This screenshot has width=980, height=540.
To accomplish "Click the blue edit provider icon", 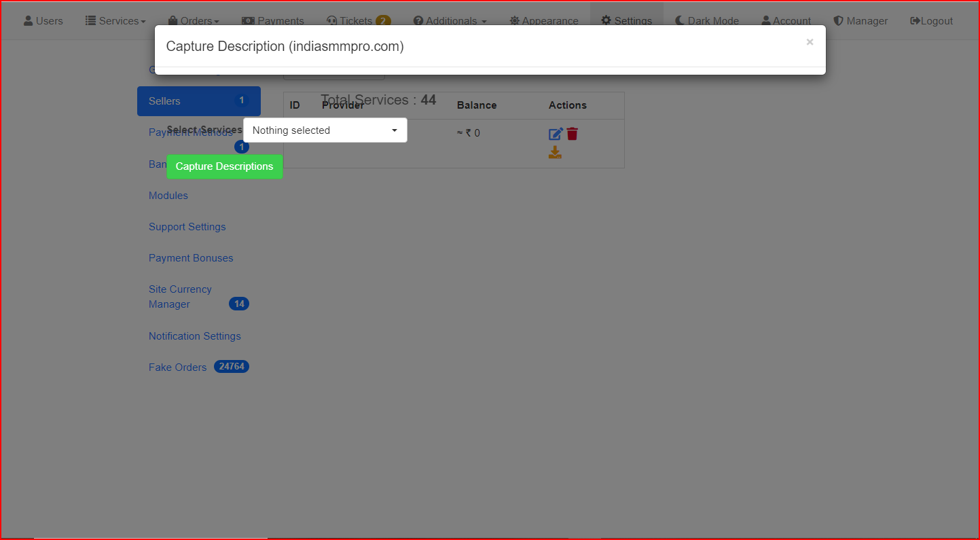I will click(x=556, y=134).
